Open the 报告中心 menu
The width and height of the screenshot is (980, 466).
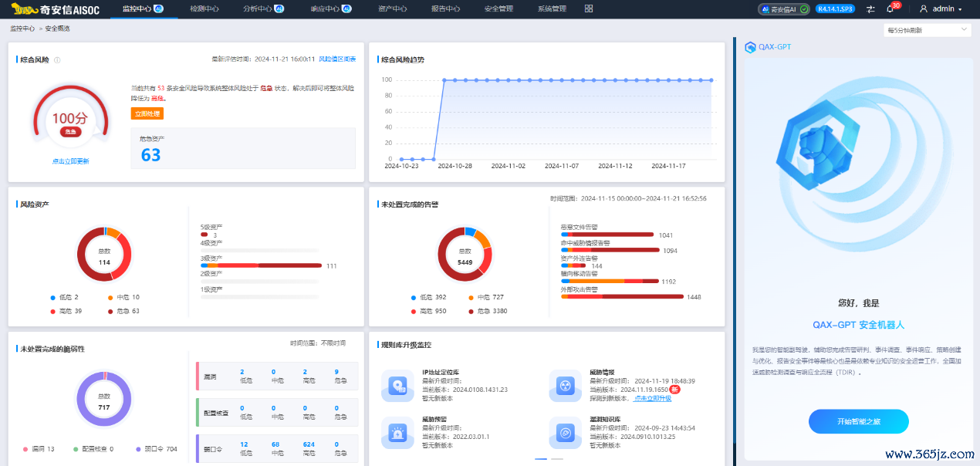tap(446, 8)
